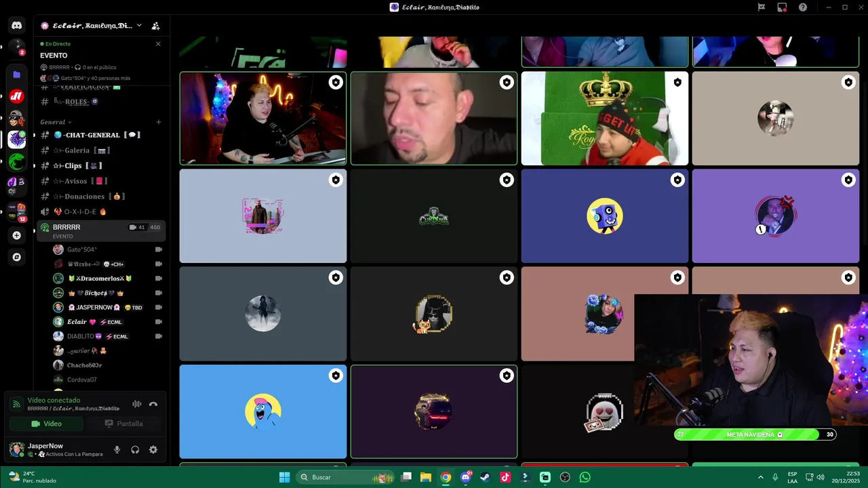Click connection signal icon beside Vídeo conectado
The width and height of the screenshot is (868, 488).
pos(17,404)
